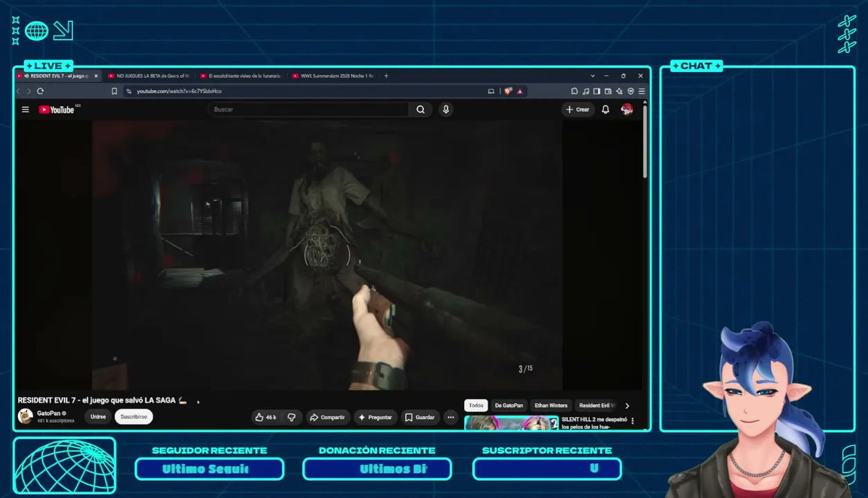The width and height of the screenshot is (868, 498).
Task: Open the GatoPan channel name link
Action: [x=48, y=414]
